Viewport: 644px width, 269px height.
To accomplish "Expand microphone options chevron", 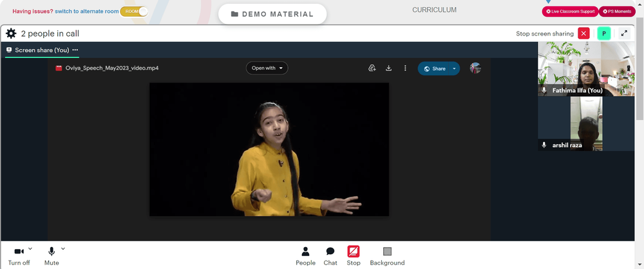I will (63, 248).
